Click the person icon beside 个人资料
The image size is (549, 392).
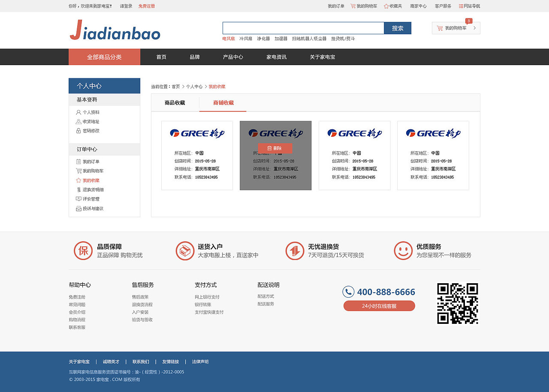pyautogui.click(x=78, y=112)
